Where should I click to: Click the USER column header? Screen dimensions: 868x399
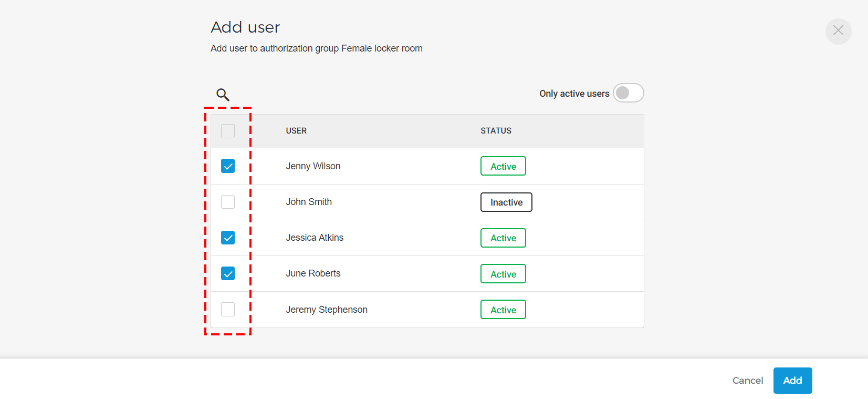pyautogui.click(x=296, y=131)
